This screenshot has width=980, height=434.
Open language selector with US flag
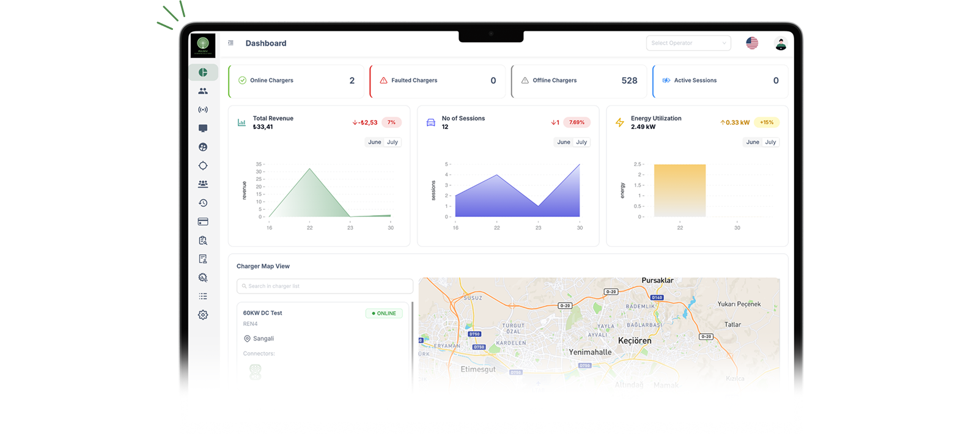(752, 43)
